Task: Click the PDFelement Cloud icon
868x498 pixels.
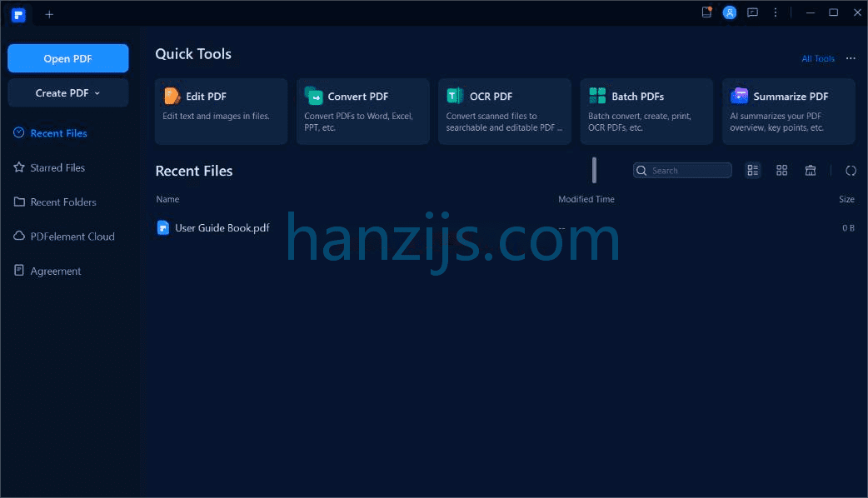Action: click(x=19, y=236)
